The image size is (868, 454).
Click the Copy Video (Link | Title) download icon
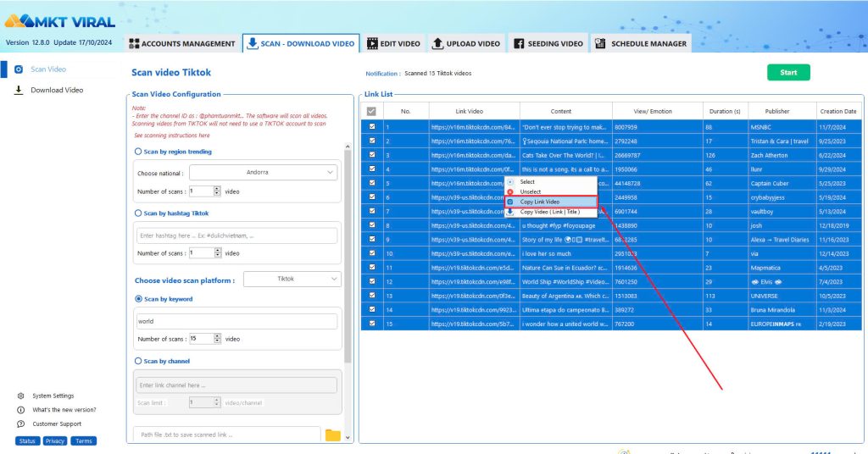coord(510,212)
